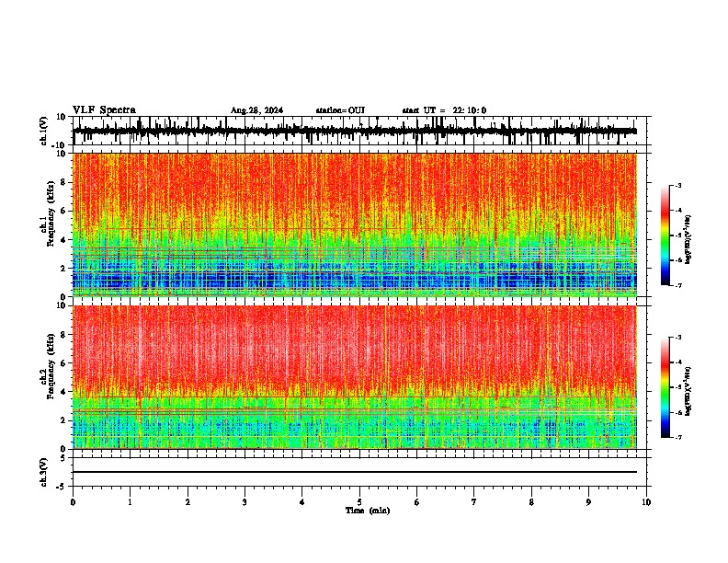Click time axis tick label "8"
This screenshot has width=728, height=563.
pos(531,502)
